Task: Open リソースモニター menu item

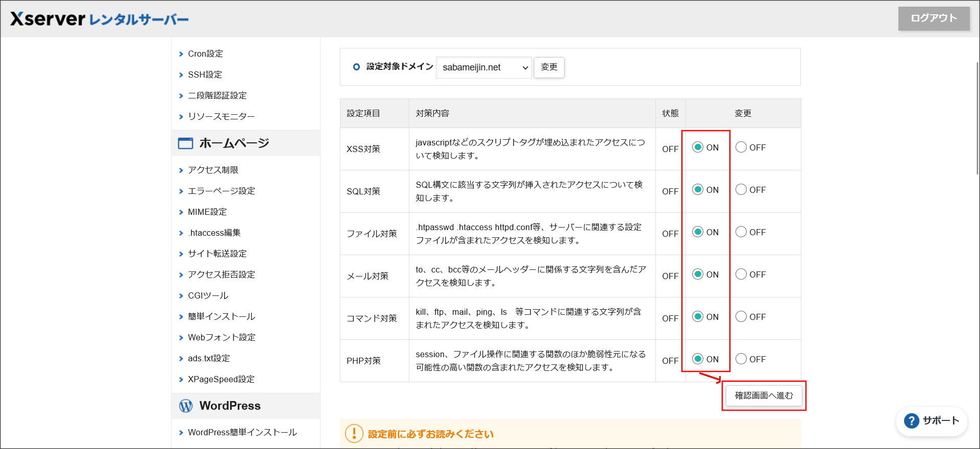Action: pos(221,116)
